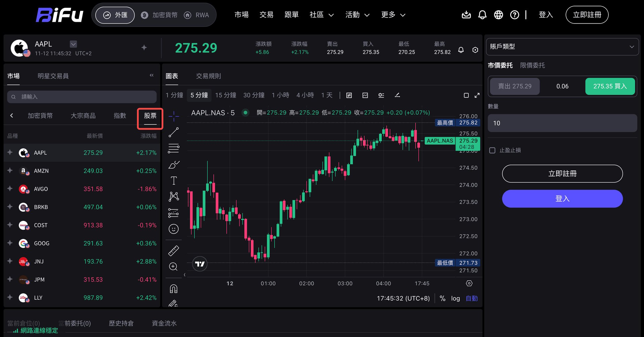Show previous market categories with left arrow

tap(12, 115)
